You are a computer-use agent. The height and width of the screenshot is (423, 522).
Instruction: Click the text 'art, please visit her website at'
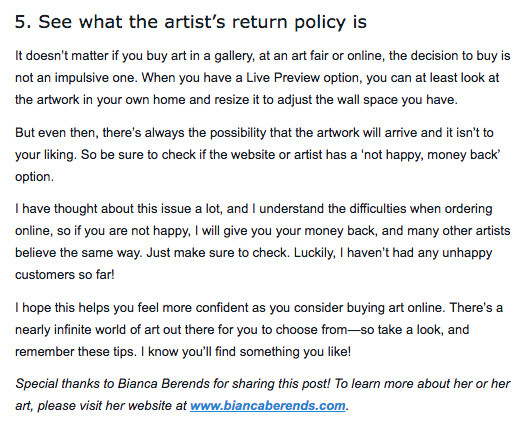pyautogui.click(x=101, y=406)
